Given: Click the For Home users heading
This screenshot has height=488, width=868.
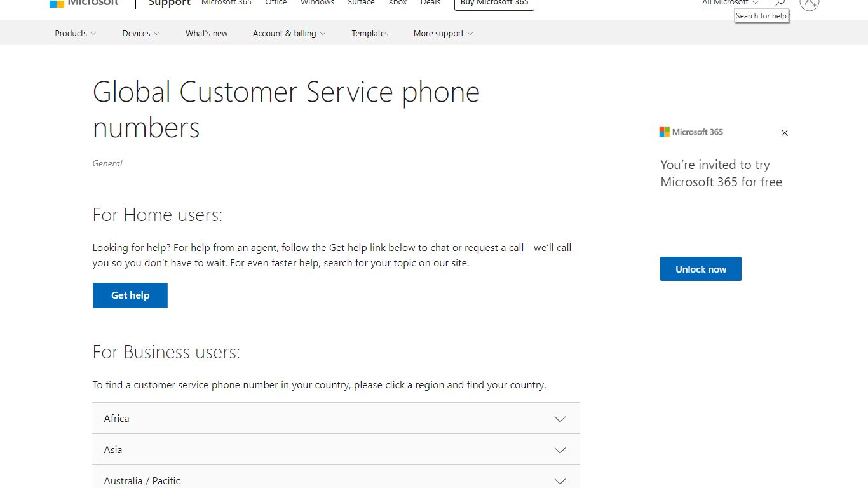Looking at the screenshot, I should click(x=158, y=215).
